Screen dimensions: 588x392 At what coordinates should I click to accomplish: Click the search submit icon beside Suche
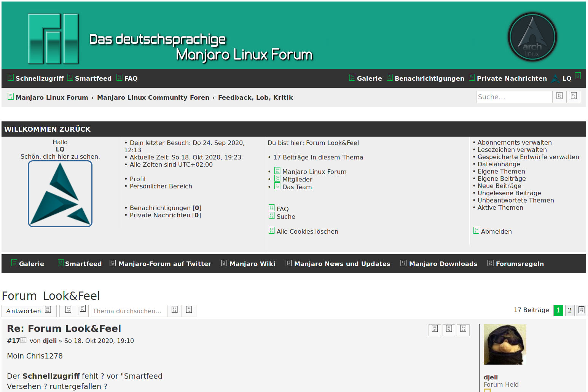pyautogui.click(x=559, y=97)
